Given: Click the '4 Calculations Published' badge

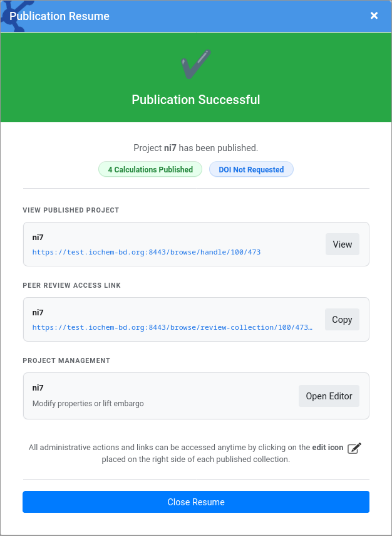Looking at the screenshot, I should [150, 169].
